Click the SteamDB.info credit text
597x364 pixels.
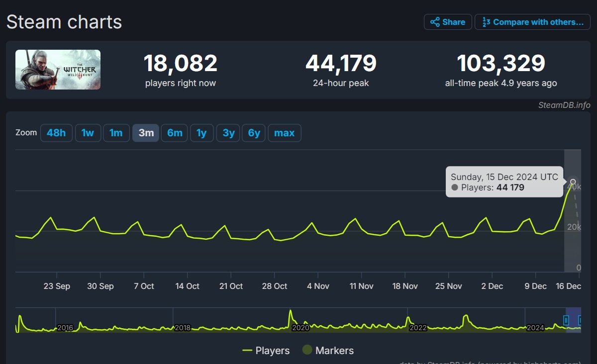[564, 105]
